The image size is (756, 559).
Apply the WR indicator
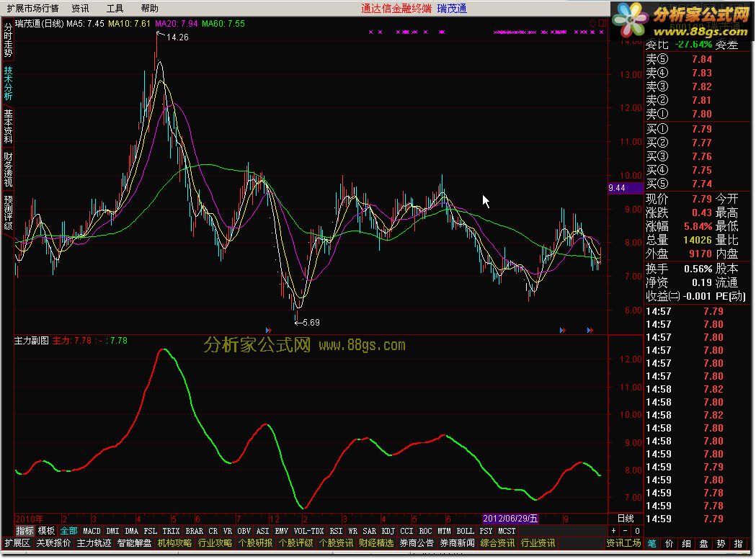coord(353,531)
